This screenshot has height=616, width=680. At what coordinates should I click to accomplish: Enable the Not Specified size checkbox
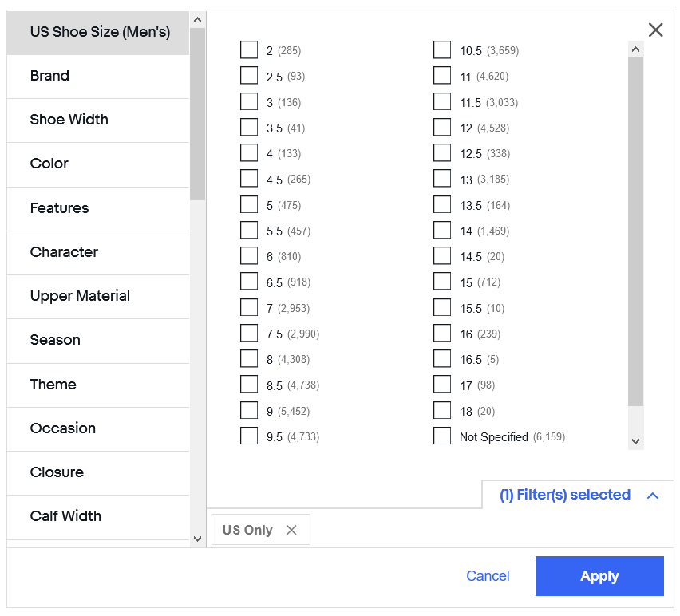coord(442,436)
